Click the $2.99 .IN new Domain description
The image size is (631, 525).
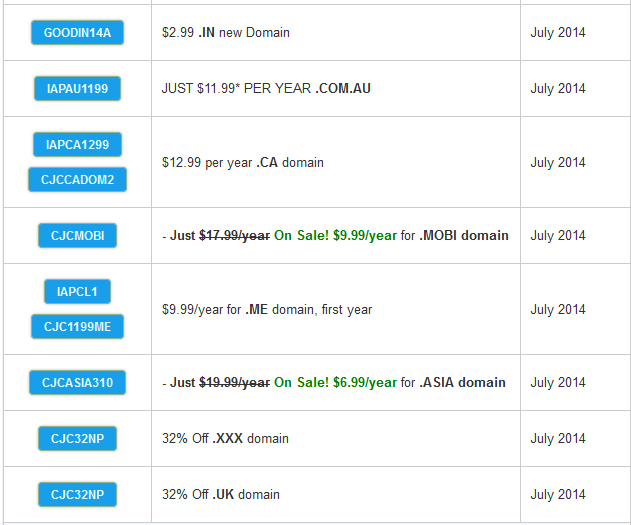pos(226,33)
